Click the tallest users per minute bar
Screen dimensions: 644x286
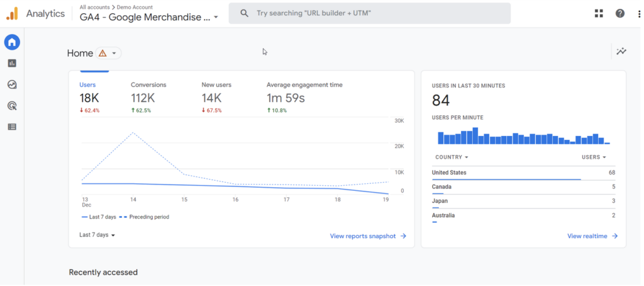475,136
